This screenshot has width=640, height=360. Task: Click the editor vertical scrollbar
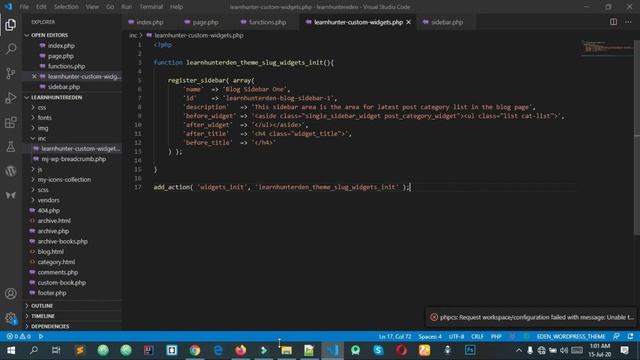tap(636, 137)
